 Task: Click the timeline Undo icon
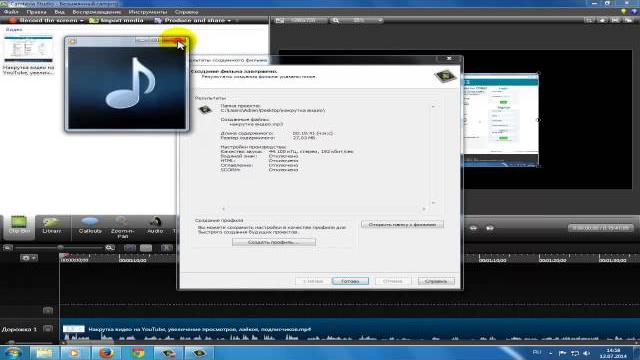point(130,248)
